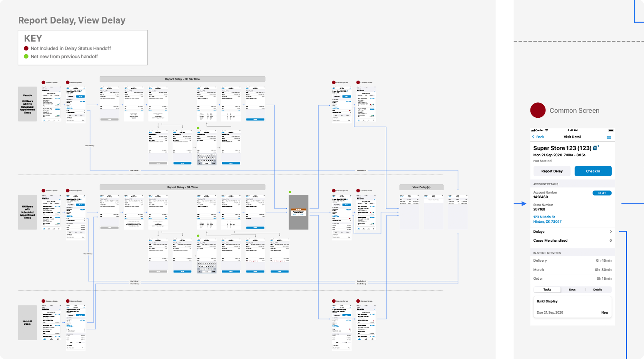The height and width of the screenshot is (359, 644).
Task: Select the Delivery 0h 45min activity row
Action: (x=572, y=260)
